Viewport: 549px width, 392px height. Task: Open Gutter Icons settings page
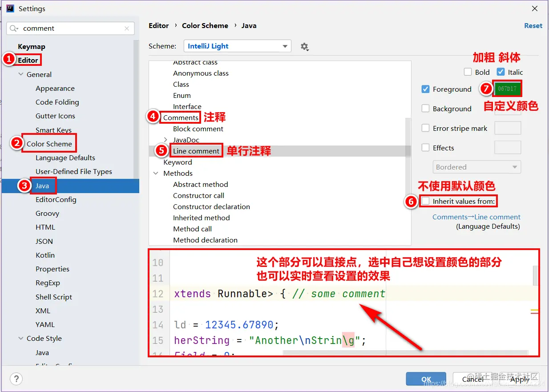pyautogui.click(x=55, y=116)
